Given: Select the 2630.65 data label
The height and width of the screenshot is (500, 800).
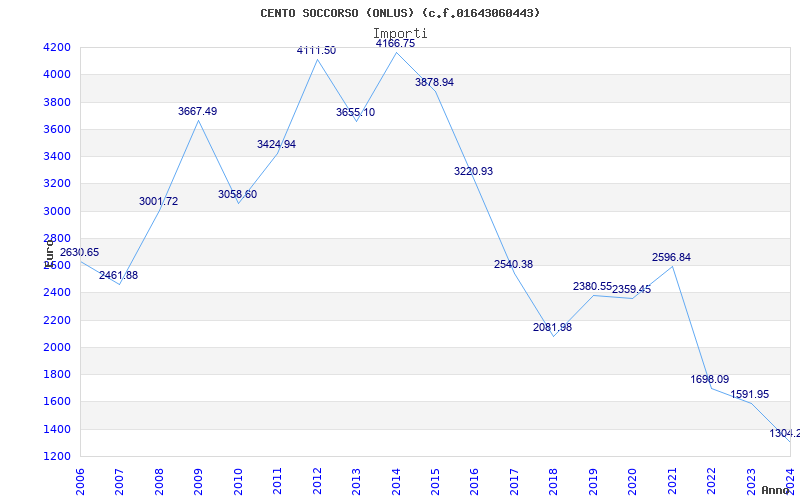Looking at the screenshot, I should point(80,253).
